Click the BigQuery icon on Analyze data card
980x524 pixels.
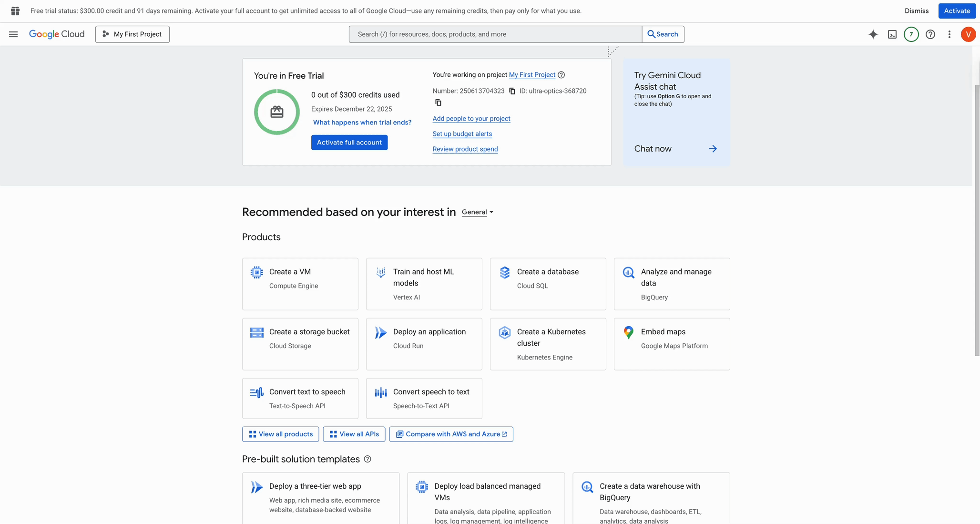click(628, 272)
